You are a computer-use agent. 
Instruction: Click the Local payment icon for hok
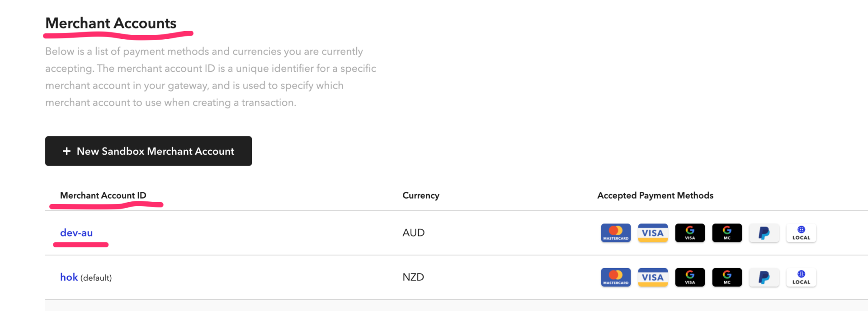point(801,277)
